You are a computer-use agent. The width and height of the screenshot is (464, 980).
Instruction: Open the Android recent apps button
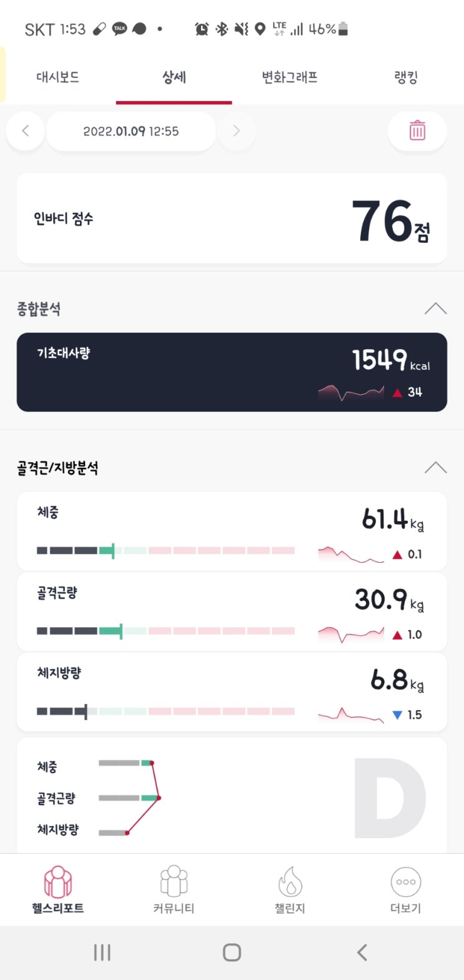point(102,953)
